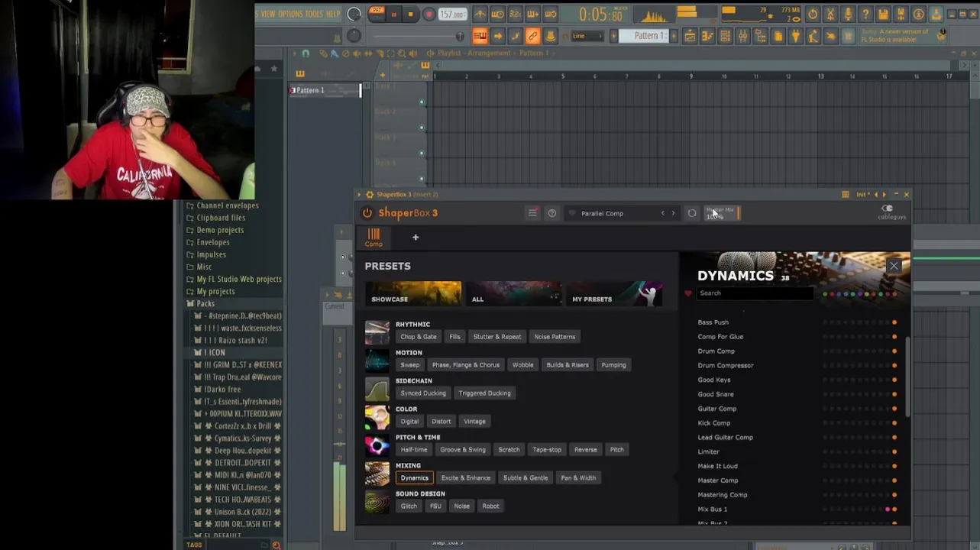
Task: Open the OPTIONS menu
Action: pyautogui.click(x=290, y=14)
